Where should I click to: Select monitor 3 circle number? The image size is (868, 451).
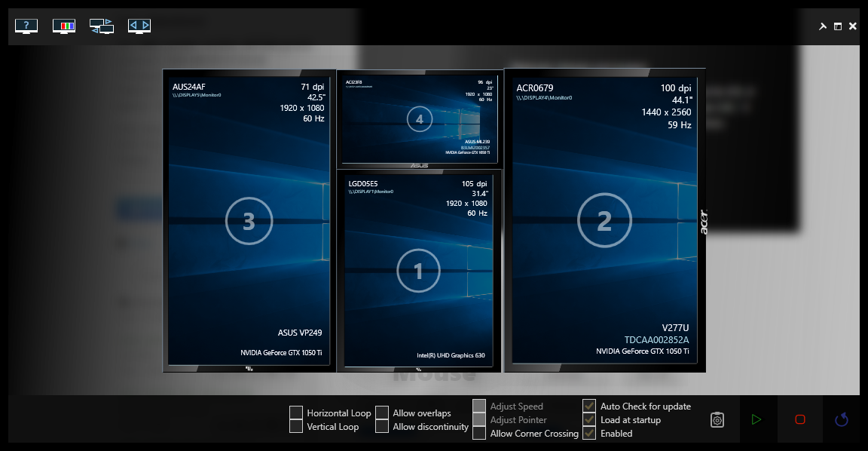click(249, 221)
